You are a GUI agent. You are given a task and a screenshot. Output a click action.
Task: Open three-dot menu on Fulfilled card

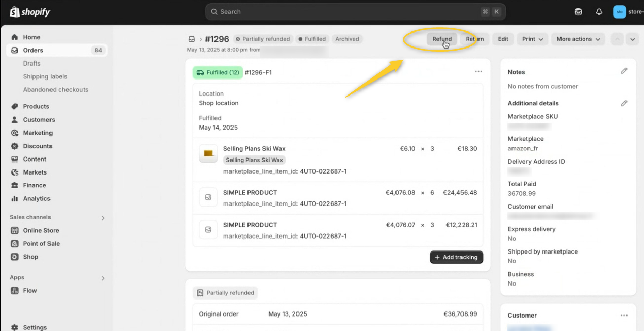(x=478, y=72)
